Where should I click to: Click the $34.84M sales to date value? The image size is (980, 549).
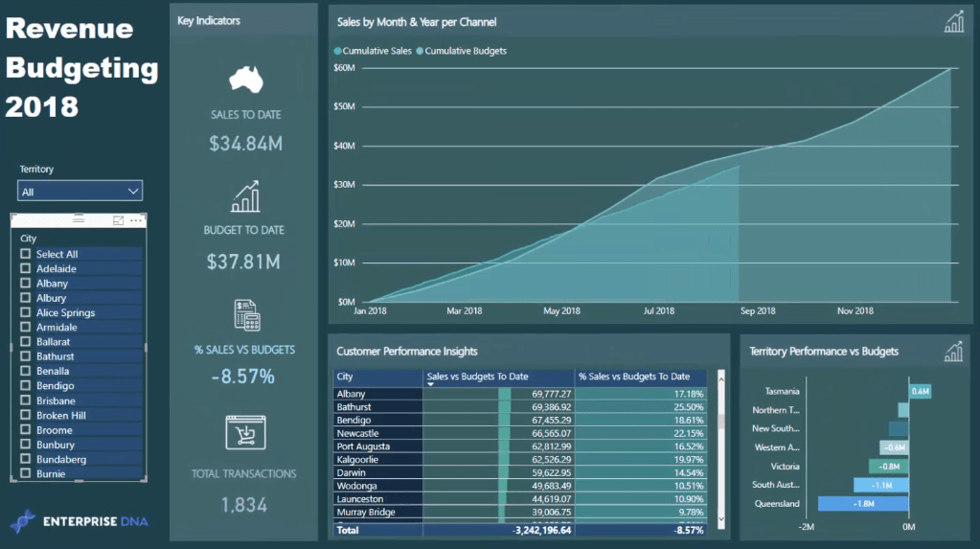[245, 144]
